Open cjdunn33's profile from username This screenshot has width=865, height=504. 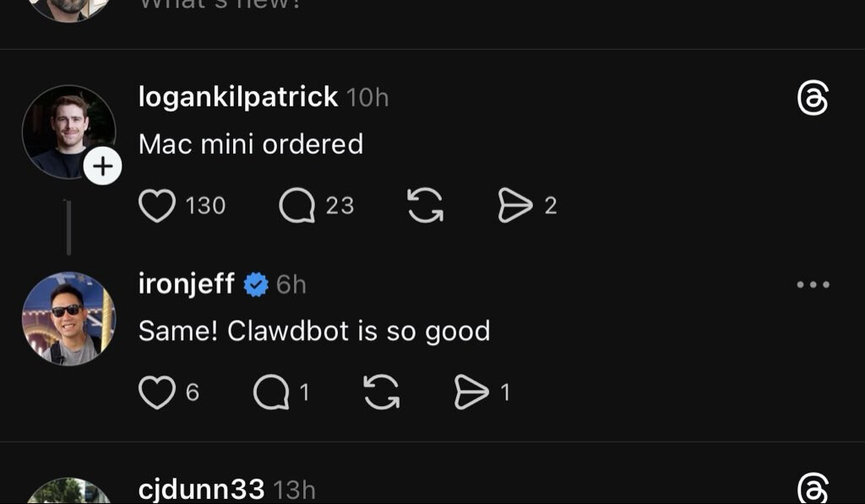[201, 489]
